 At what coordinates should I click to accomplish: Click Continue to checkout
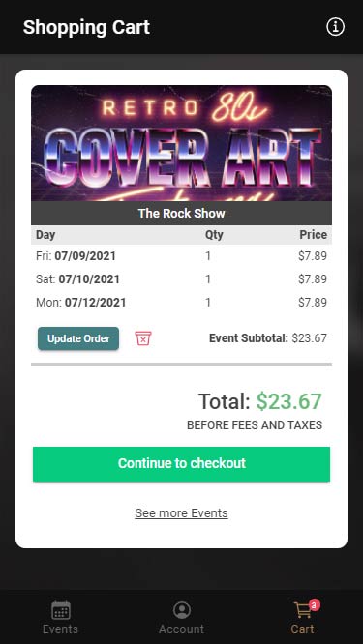181,464
